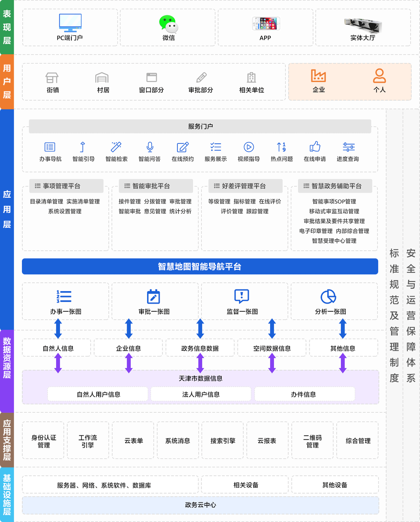This screenshot has width=420, height=522.
Task: Select the 空间数据信息 box
Action: tap(272, 348)
